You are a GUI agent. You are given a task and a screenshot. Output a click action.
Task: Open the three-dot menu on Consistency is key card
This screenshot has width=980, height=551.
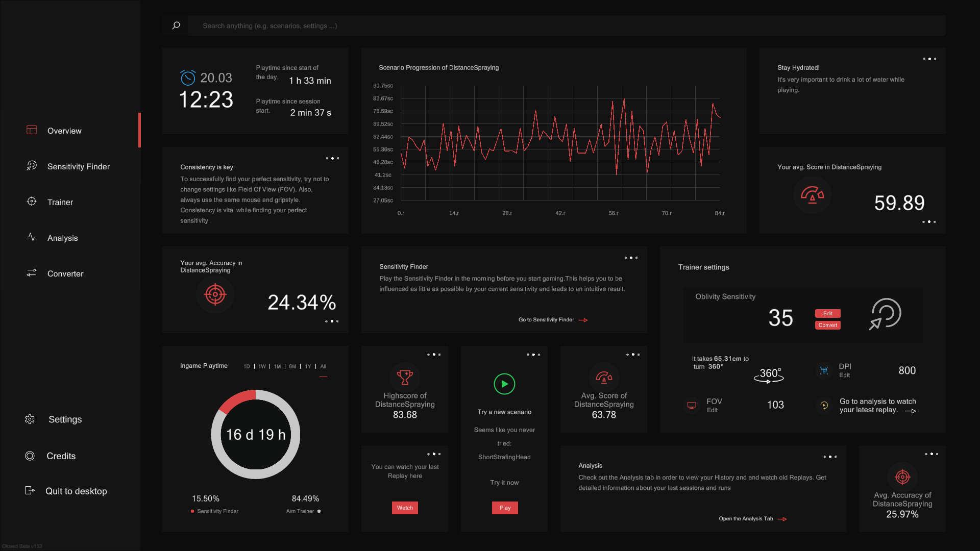pos(332,158)
